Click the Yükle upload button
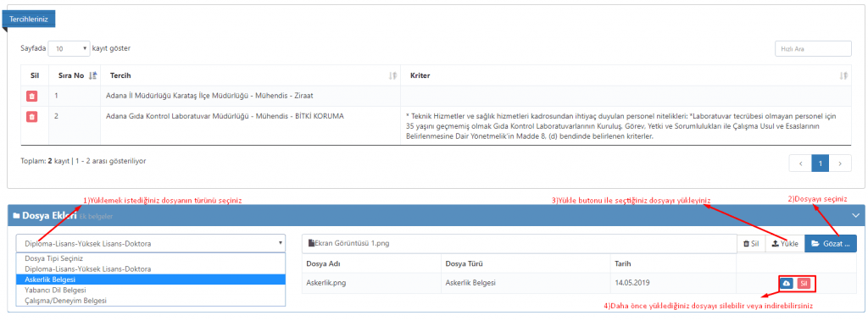 tap(785, 244)
